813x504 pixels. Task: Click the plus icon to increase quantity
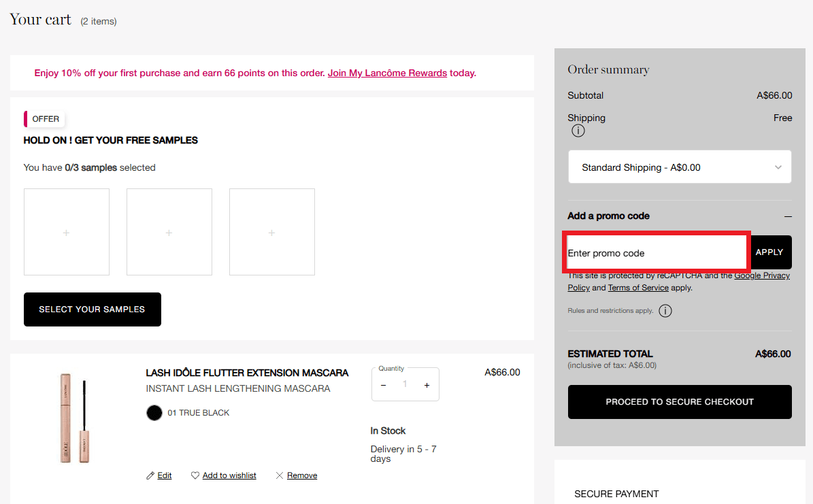click(427, 384)
